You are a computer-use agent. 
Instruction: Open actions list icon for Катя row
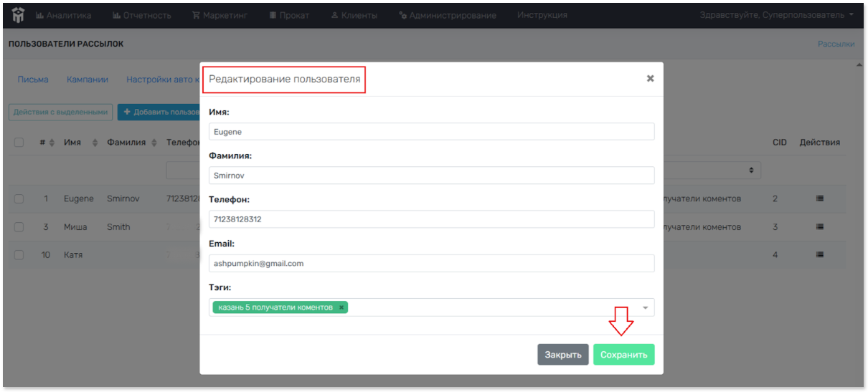tap(820, 254)
